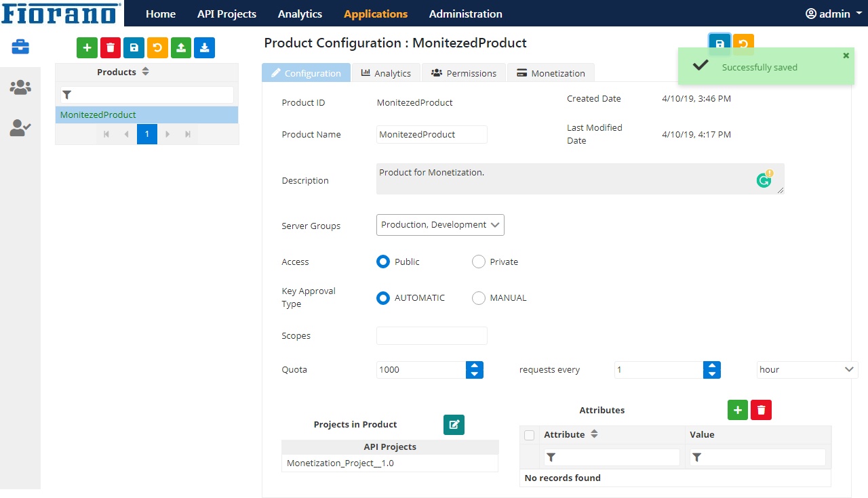
Task: Open the Administration menu
Action: coord(466,14)
